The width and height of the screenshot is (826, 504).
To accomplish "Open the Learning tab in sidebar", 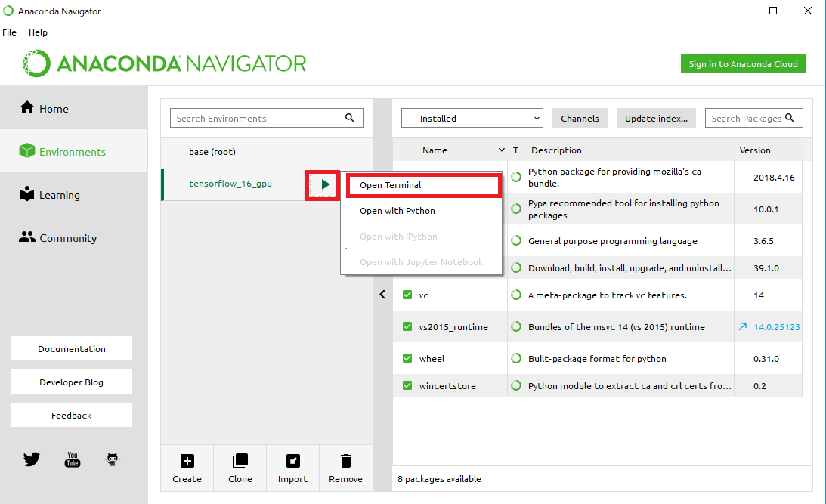I will (x=59, y=195).
